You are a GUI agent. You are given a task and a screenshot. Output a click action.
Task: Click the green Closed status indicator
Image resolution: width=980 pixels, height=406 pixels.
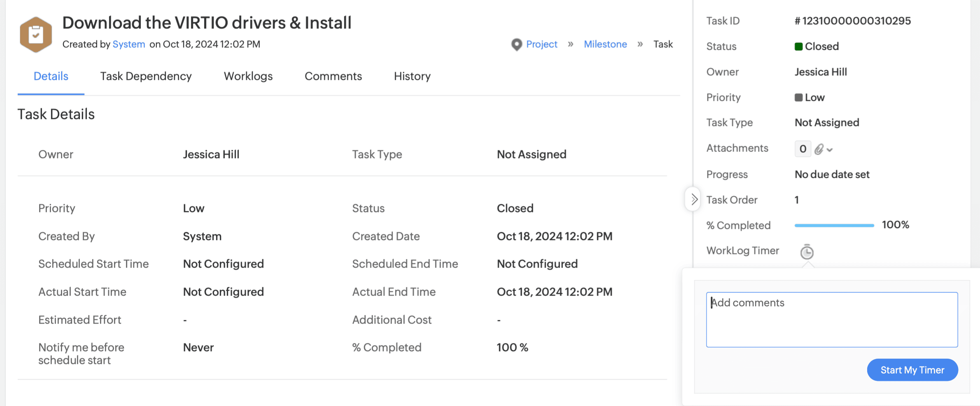pos(798,47)
